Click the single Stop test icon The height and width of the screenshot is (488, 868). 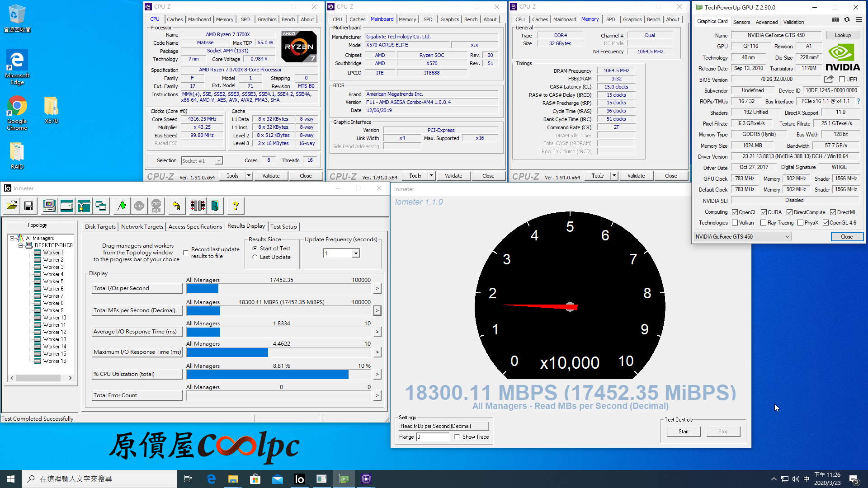coord(139,206)
